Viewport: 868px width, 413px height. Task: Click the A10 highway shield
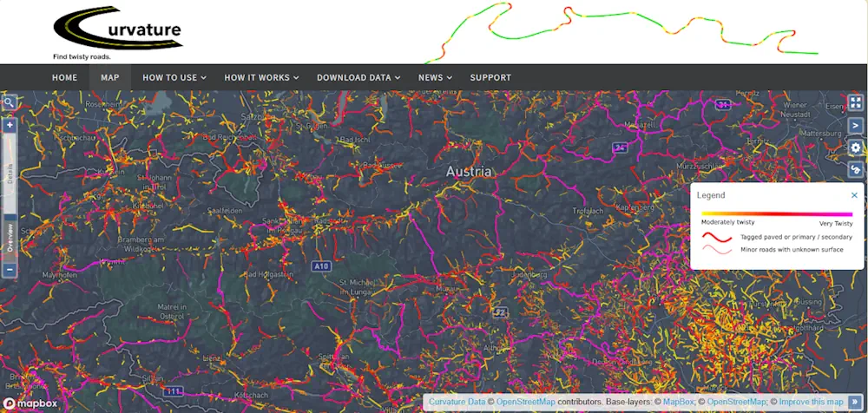322,266
